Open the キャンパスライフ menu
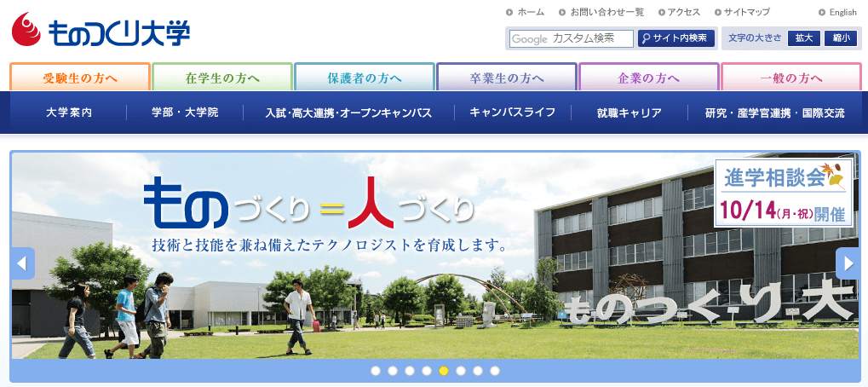The height and width of the screenshot is (387, 868). click(512, 113)
